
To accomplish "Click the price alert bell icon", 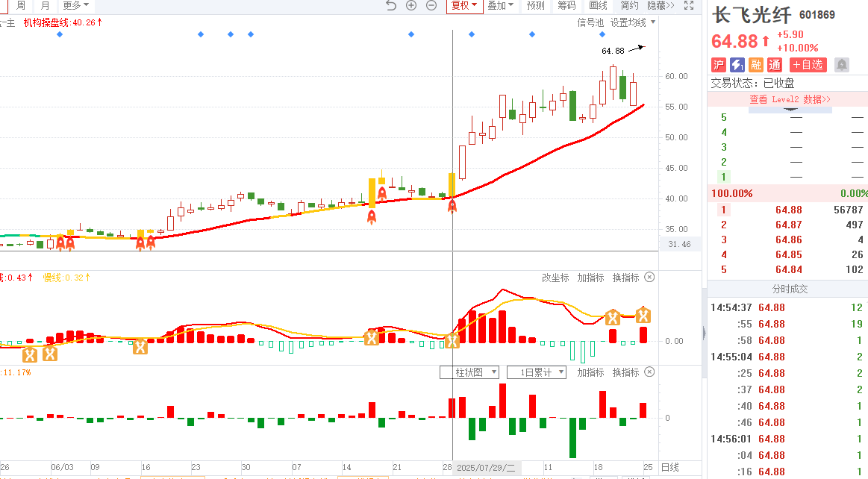I will tap(842, 65).
